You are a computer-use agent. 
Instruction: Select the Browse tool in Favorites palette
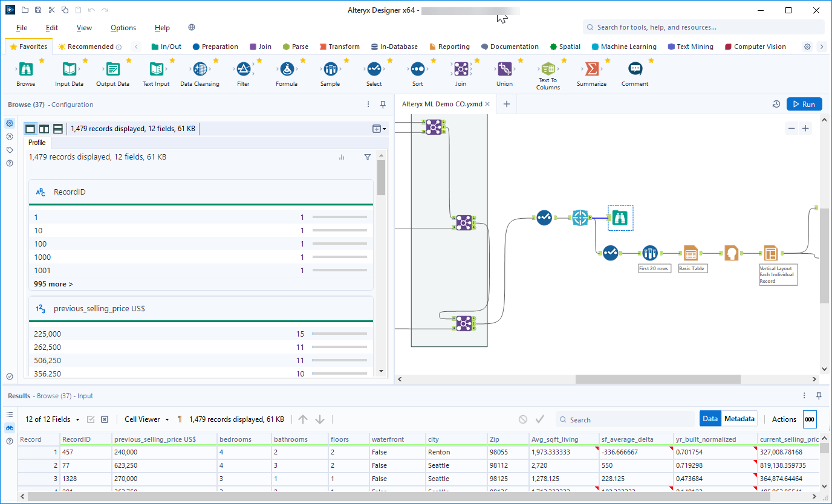[x=26, y=69]
